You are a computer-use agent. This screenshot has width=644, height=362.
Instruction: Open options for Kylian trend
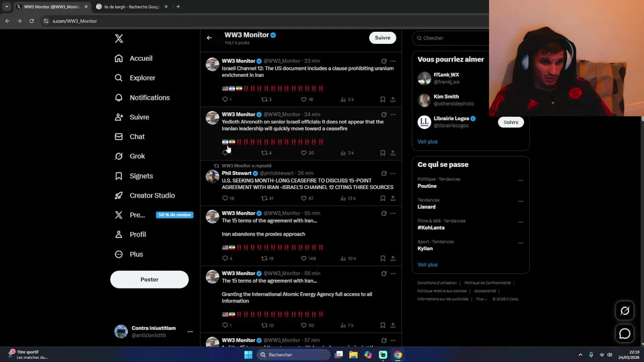[x=520, y=243]
